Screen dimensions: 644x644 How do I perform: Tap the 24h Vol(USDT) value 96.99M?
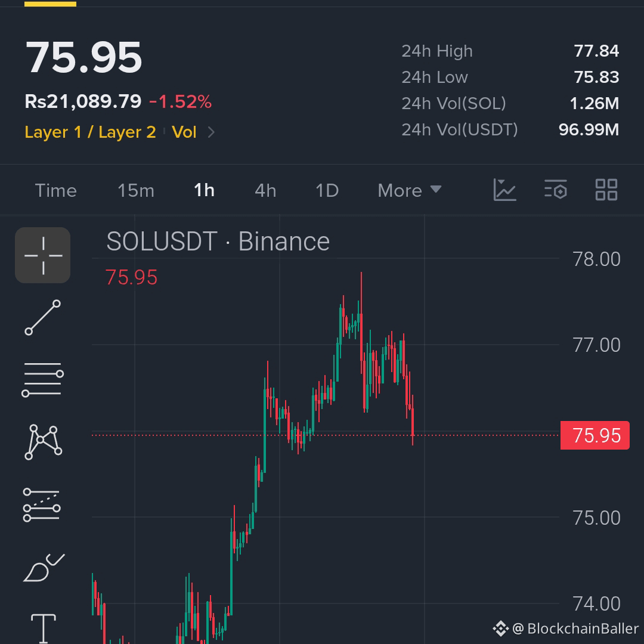tap(589, 130)
